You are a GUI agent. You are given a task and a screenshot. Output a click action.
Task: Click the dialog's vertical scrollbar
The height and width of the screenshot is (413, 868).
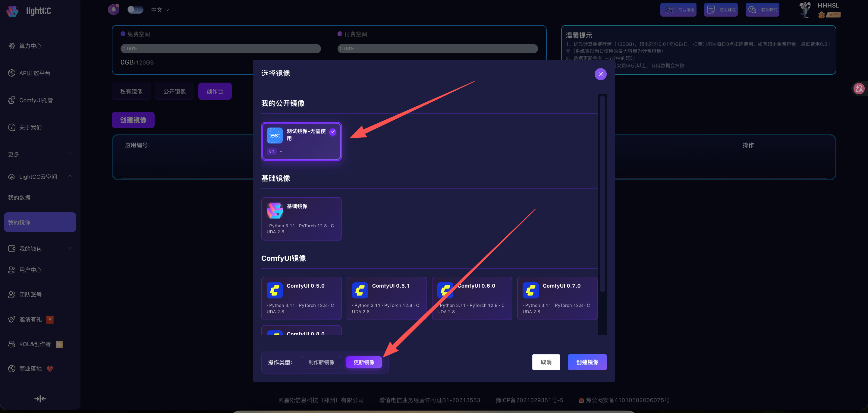point(602,194)
